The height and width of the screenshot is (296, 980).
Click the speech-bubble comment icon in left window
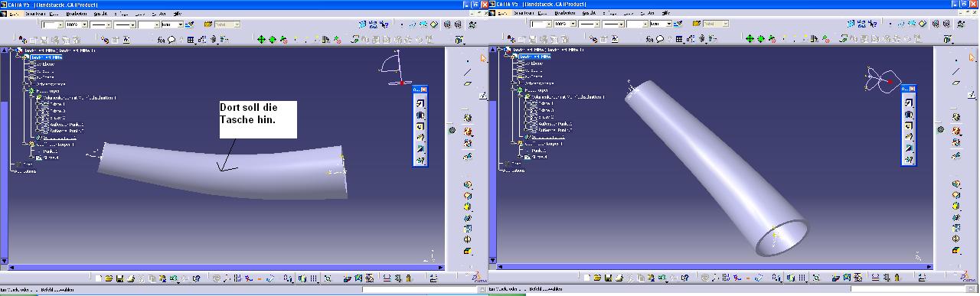click(171, 39)
